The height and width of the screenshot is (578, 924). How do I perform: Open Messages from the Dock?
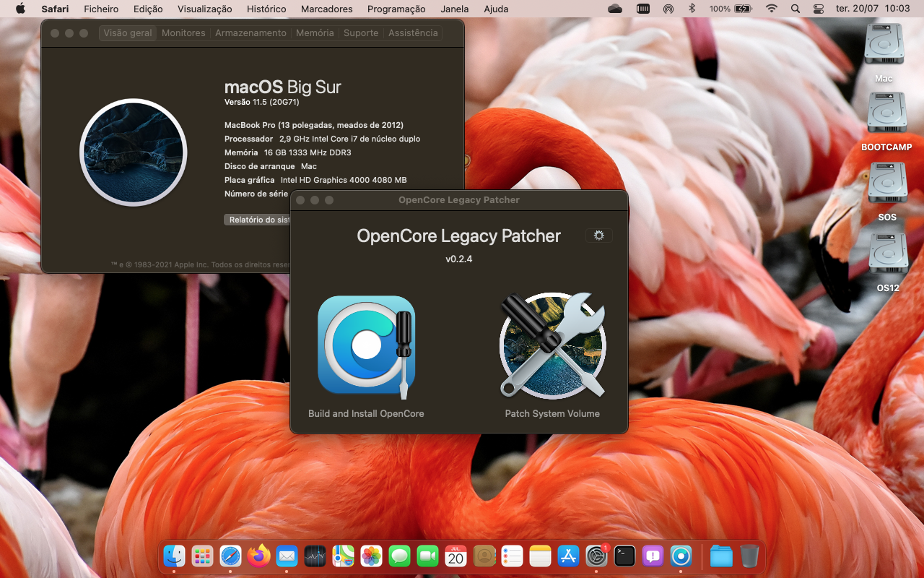point(399,556)
